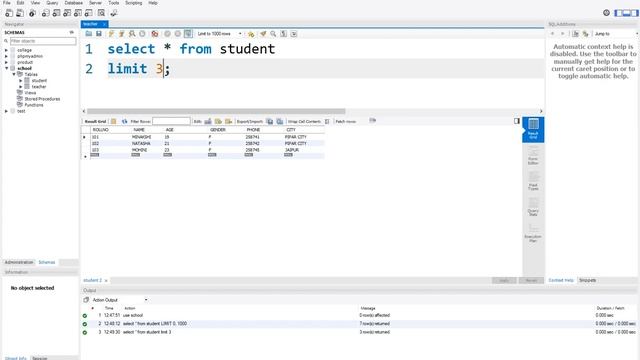Image resolution: width=640 pixels, height=360 pixels.
Task: Expand the student table node
Action: tap(21, 81)
